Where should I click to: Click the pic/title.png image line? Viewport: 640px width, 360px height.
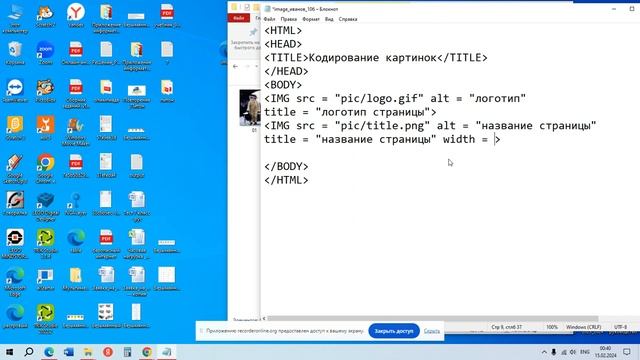coord(430,126)
